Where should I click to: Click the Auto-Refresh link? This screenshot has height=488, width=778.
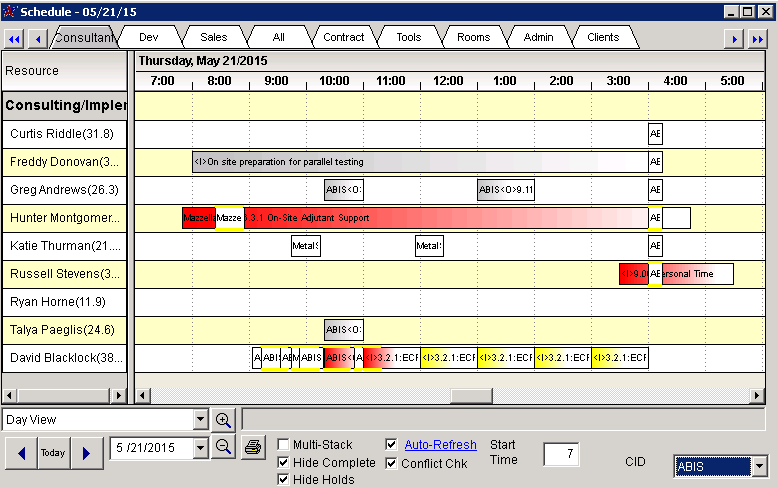pyautogui.click(x=440, y=445)
